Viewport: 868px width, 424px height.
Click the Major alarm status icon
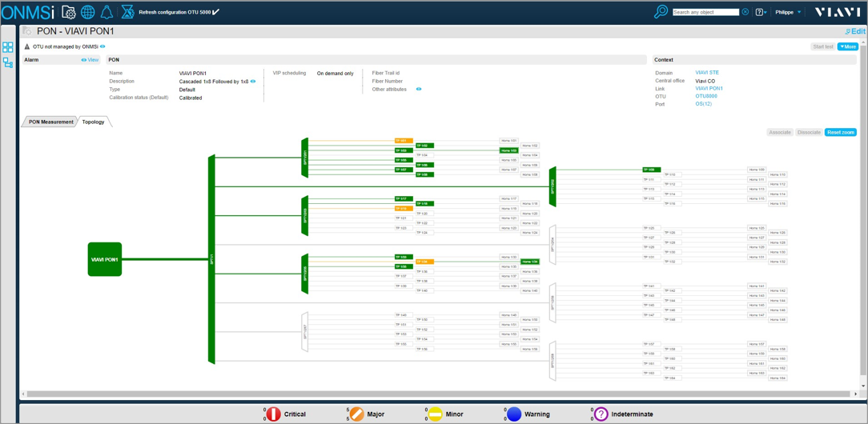(357, 414)
